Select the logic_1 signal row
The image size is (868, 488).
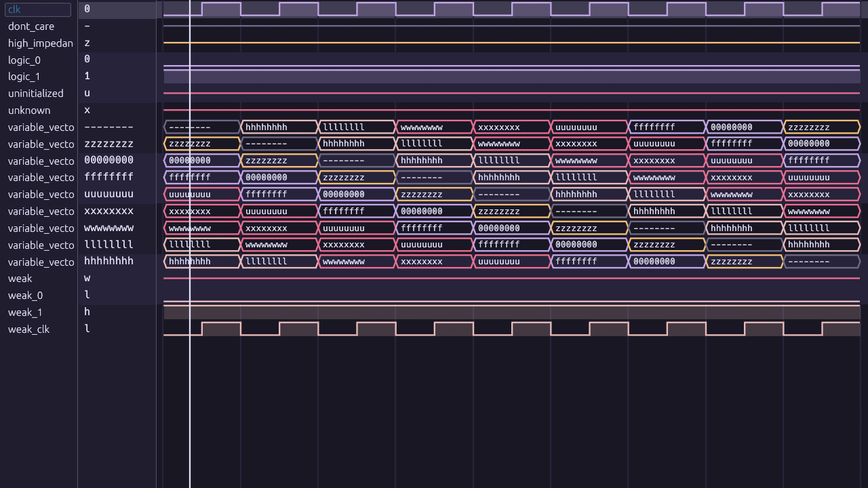[24, 77]
